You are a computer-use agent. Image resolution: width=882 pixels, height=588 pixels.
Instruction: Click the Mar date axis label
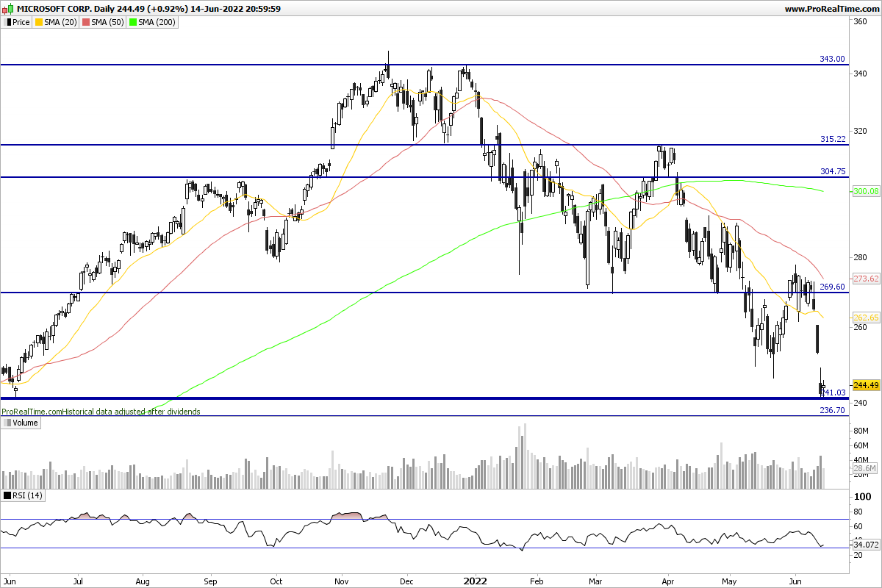tap(596, 579)
